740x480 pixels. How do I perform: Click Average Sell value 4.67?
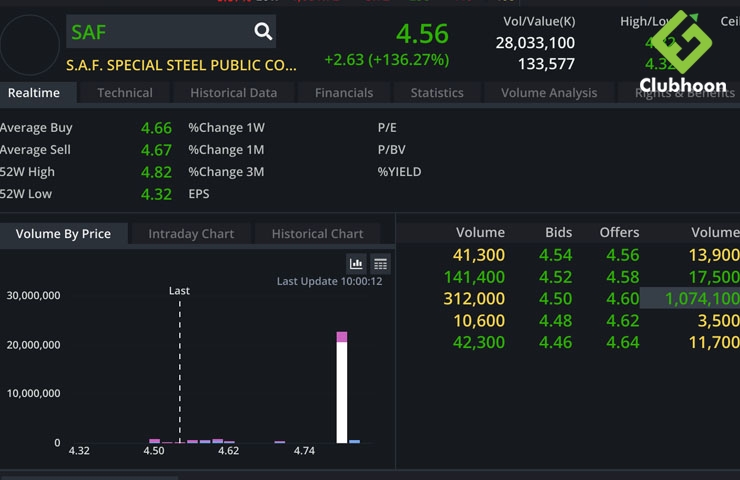pyautogui.click(x=156, y=150)
